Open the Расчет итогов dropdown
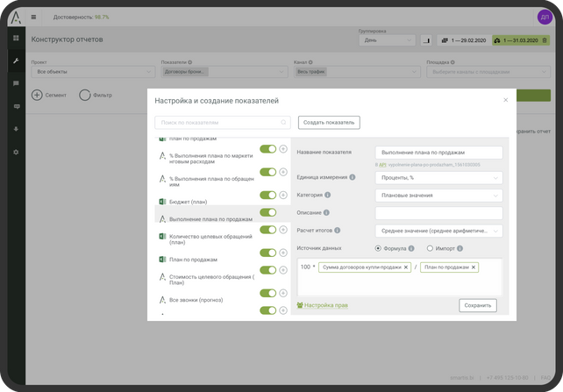 point(438,231)
